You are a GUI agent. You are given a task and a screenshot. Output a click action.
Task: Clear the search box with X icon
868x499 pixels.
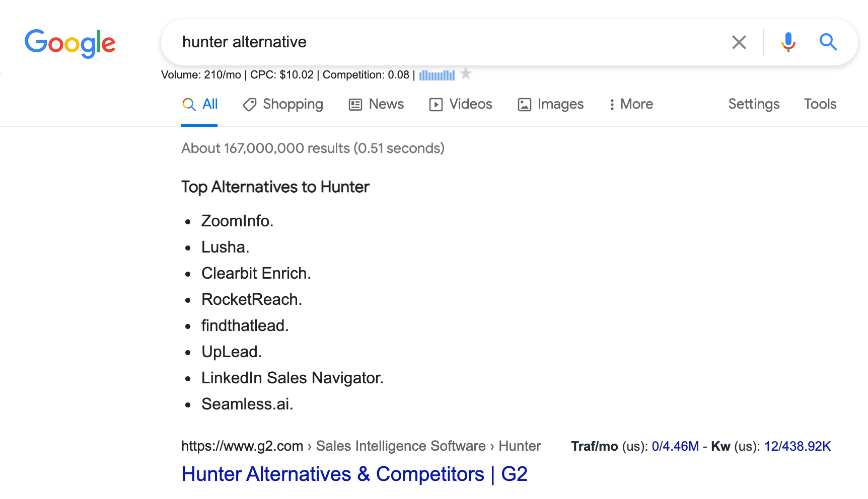click(x=739, y=42)
